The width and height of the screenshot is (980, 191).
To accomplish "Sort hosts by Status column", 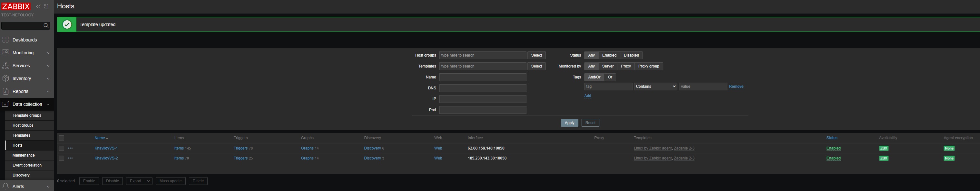I will coord(832,138).
